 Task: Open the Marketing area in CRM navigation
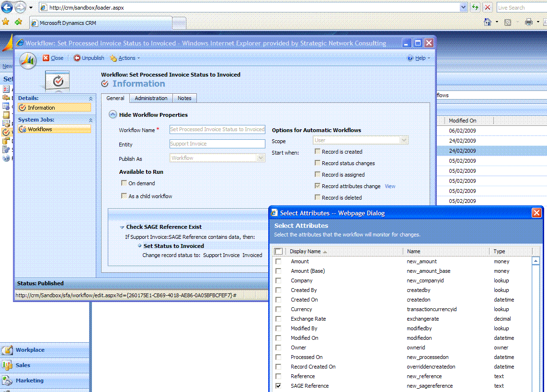tap(45, 381)
